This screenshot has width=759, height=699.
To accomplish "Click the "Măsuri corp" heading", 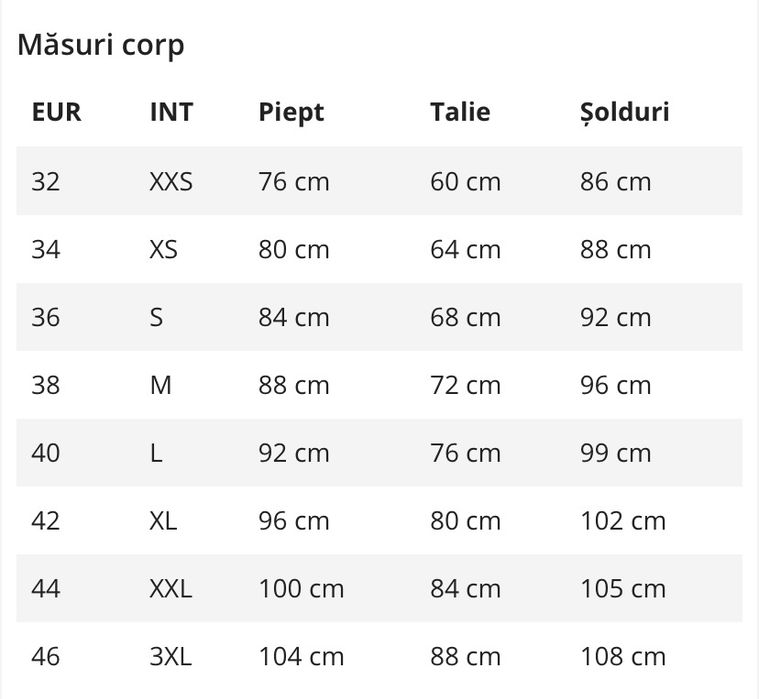I will click(100, 45).
